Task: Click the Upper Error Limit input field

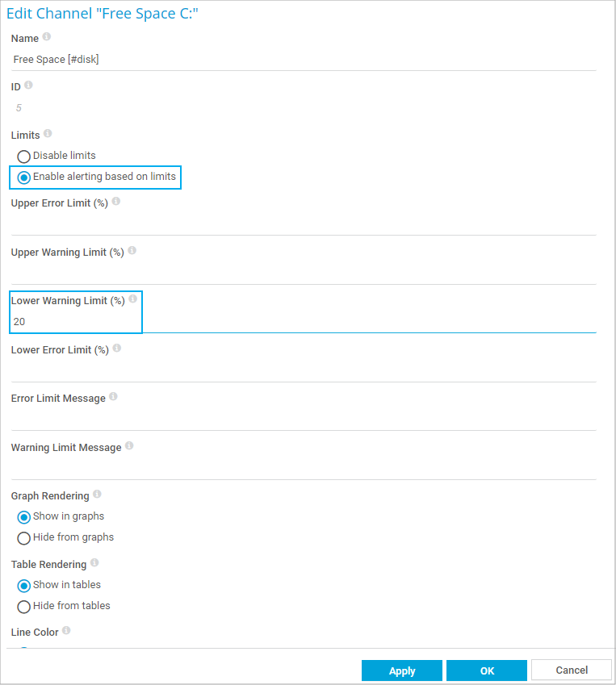Action: pyautogui.click(x=304, y=223)
